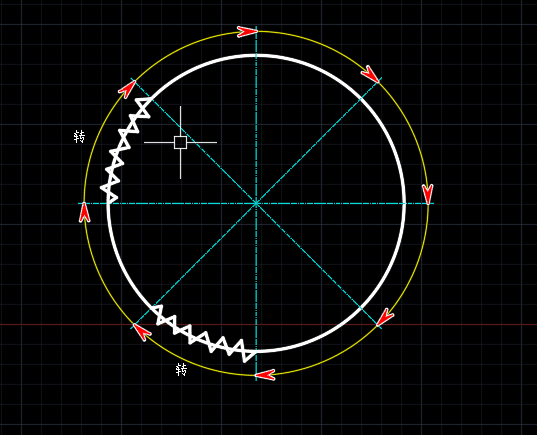This screenshot has width=537, height=435.
Task: Select the red arrowhead on left horizontal axis
Action: [x=85, y=212]
